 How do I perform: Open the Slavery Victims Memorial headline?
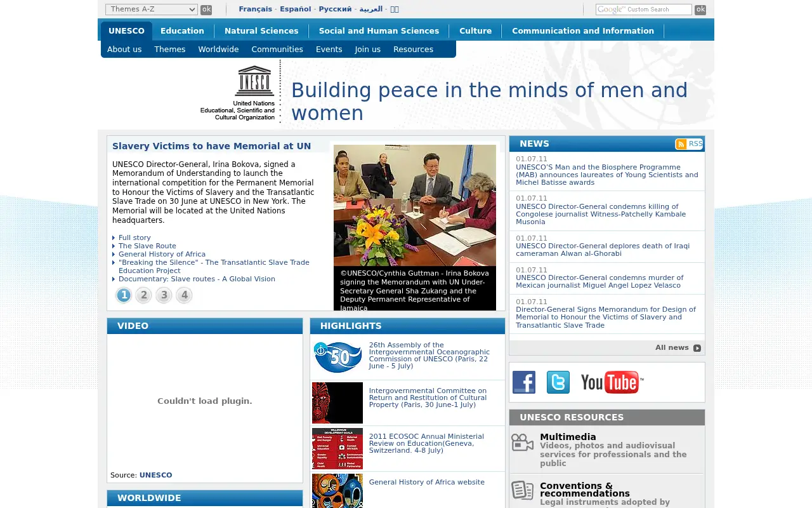pos(211,146)
